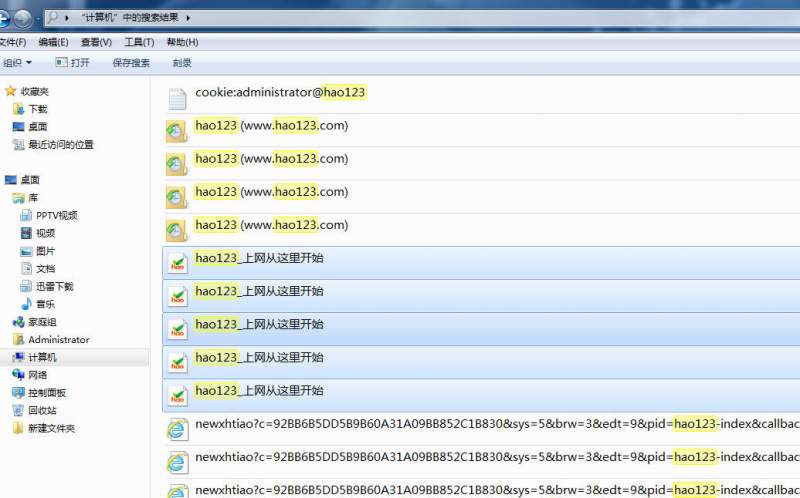Select the 图片 library icon
The image size is (800, 498).
26,251
